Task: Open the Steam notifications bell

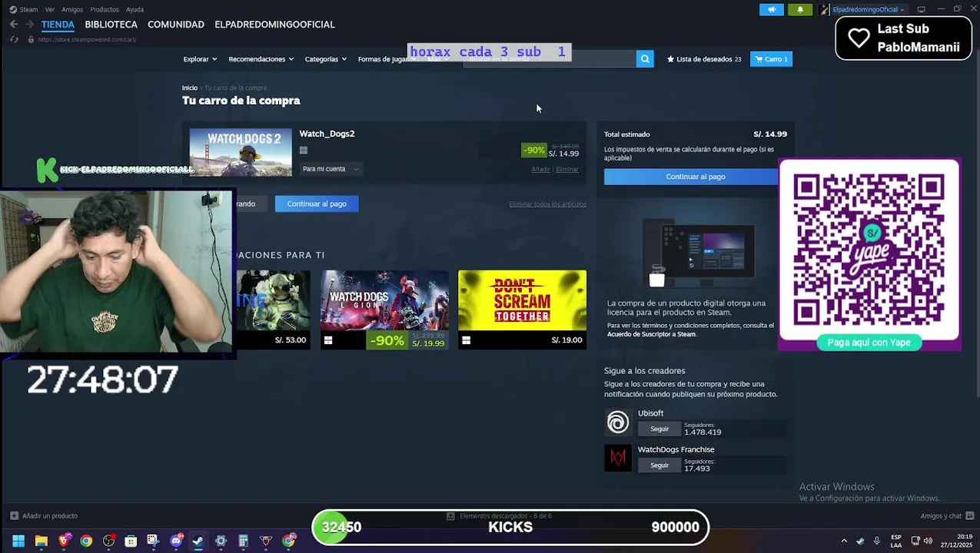Action: (x=800, y=9)
